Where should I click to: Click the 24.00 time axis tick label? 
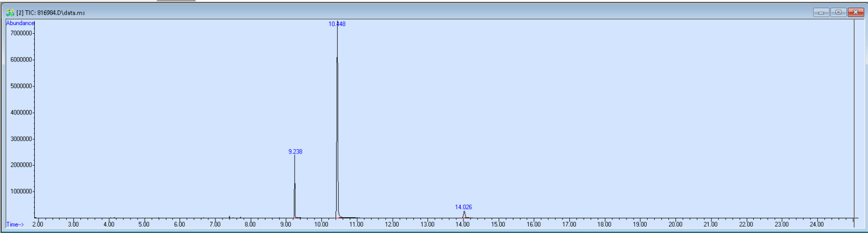pyautogui.click(x=817, y=224)
